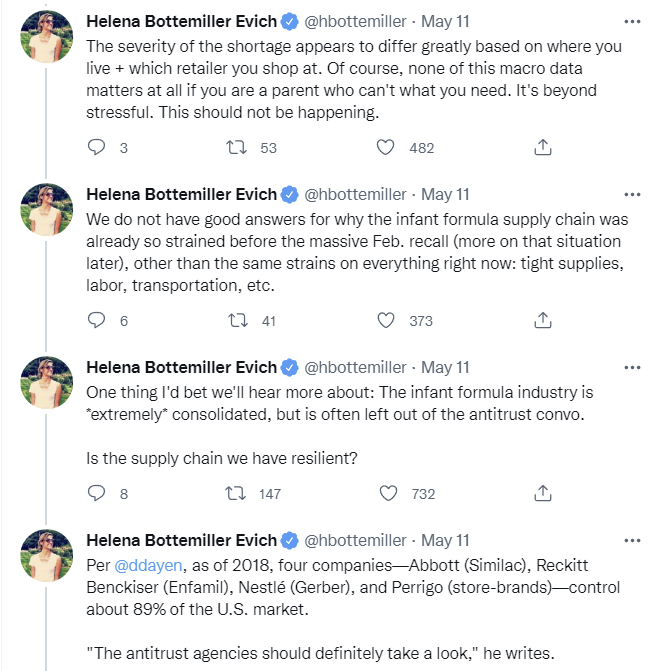Open the May 11 timestamp on second tweet
Image resolution: width=652 pixels, height=671 pixels.
pyautogui.click(x=445, y=194)
